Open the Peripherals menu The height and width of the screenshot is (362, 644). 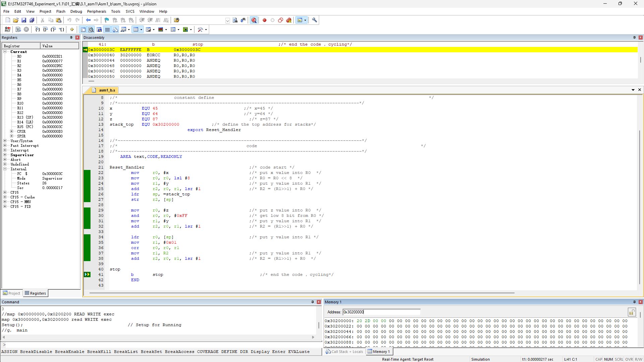[97, 11]
